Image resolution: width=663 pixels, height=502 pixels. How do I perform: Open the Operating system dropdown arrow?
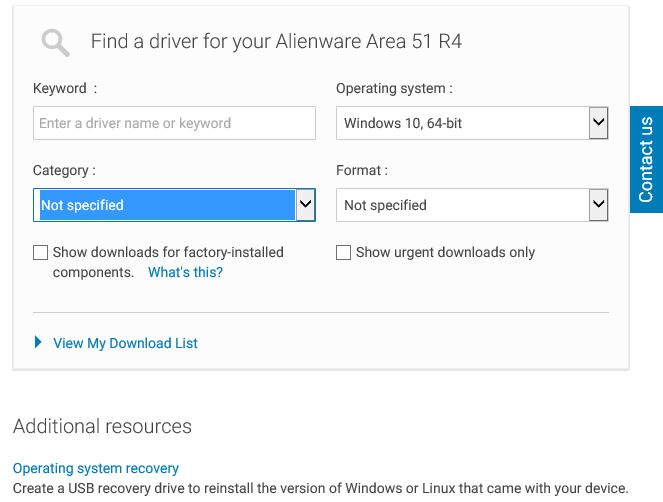[598, 123]
